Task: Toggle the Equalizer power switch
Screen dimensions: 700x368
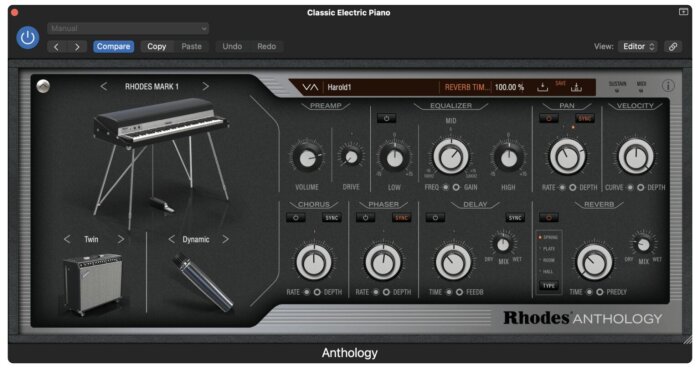Action: (x=386, y=118)
